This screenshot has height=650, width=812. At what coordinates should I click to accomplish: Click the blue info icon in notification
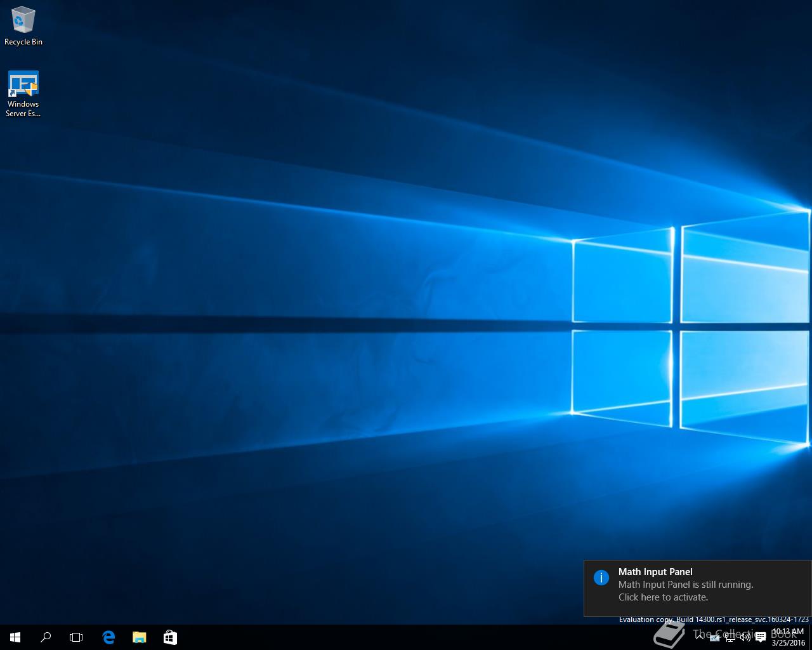point(601,578)
